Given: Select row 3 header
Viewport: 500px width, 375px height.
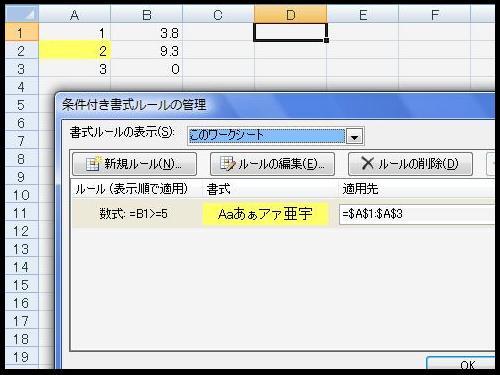Looking at the screenshot, I should (x=22, y=69).
